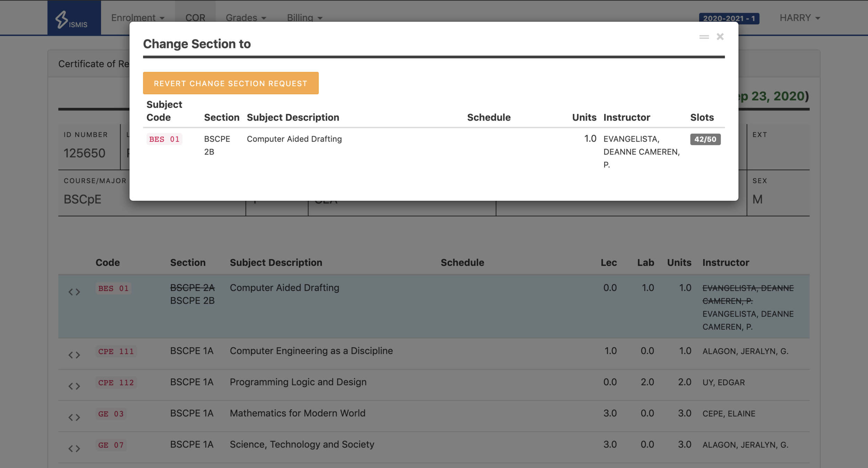Click the minimize bar icon in dialog
The image size is (868, 468).
(704, 37)
